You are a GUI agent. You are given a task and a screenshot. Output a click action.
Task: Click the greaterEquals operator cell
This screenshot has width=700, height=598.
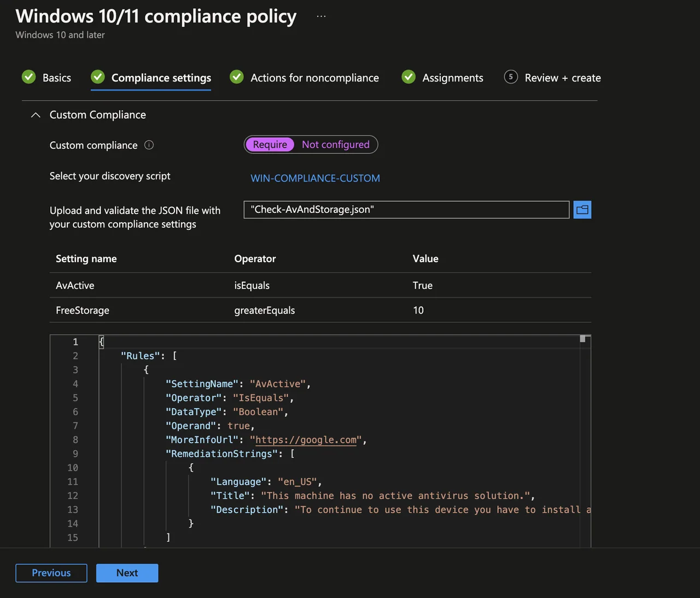pyautogui.click(x=265, y=310)
